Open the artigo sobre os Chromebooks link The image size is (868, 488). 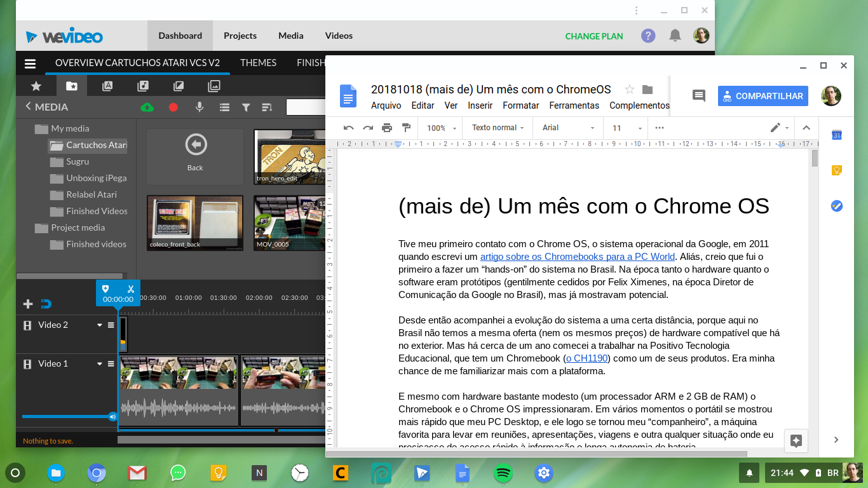[578, 257]
